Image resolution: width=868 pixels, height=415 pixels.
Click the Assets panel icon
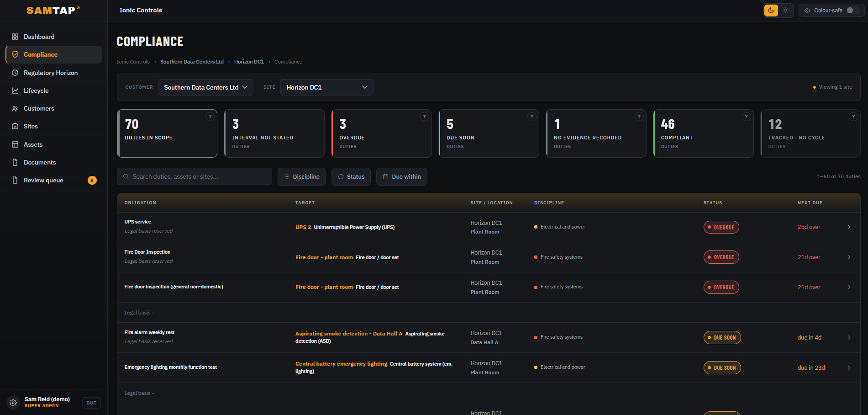pos(15,144)
